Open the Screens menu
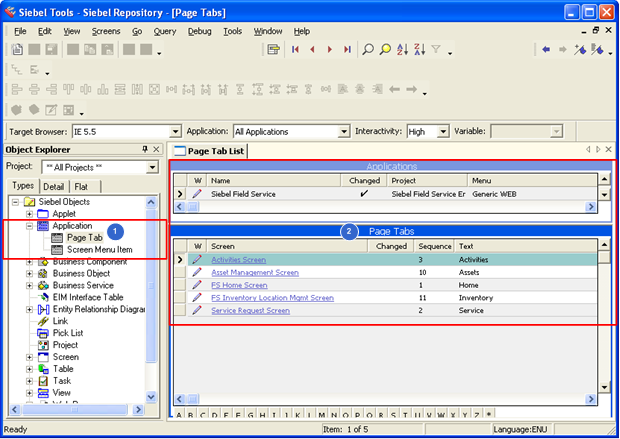Screen dimensions: 620x439 (106, 31)
